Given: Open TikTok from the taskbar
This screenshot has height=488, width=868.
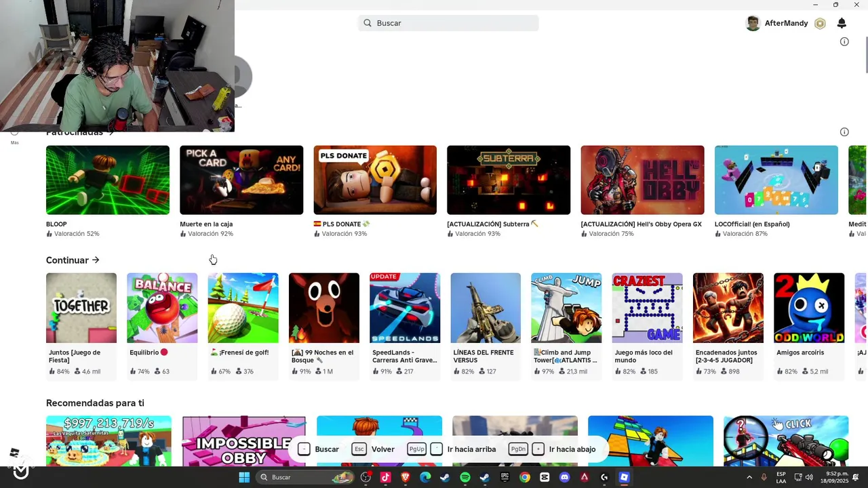Looking at the screenshot, I should tap(386, 477).
